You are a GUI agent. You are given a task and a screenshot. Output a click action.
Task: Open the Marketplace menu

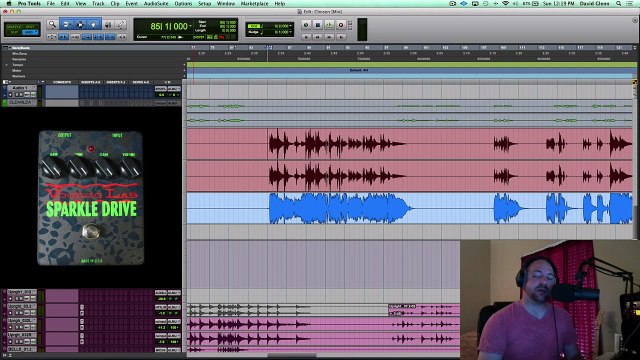click(254, 3)
